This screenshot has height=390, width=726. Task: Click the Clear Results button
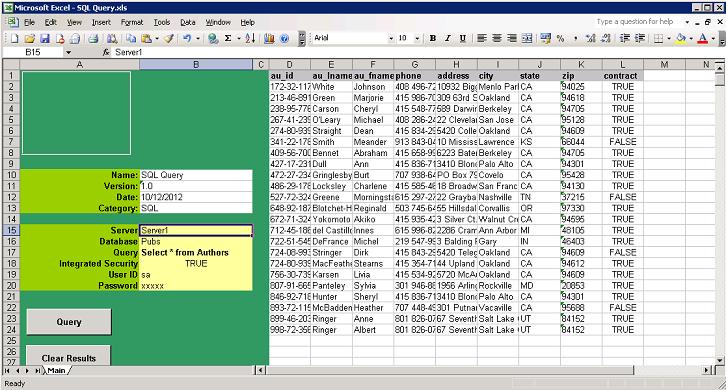pyautogui.click(x=69, y=356)
